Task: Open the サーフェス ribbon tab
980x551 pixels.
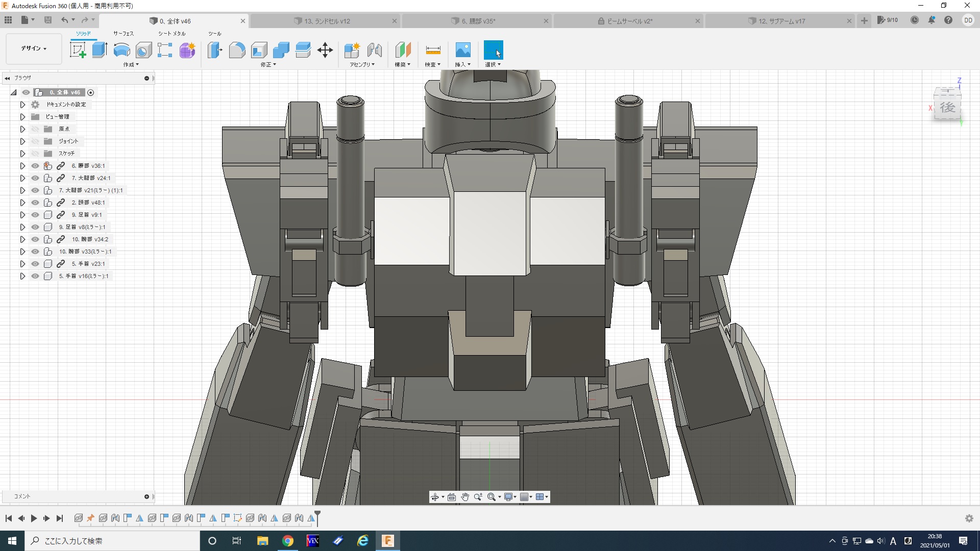Action: [123, 33]
